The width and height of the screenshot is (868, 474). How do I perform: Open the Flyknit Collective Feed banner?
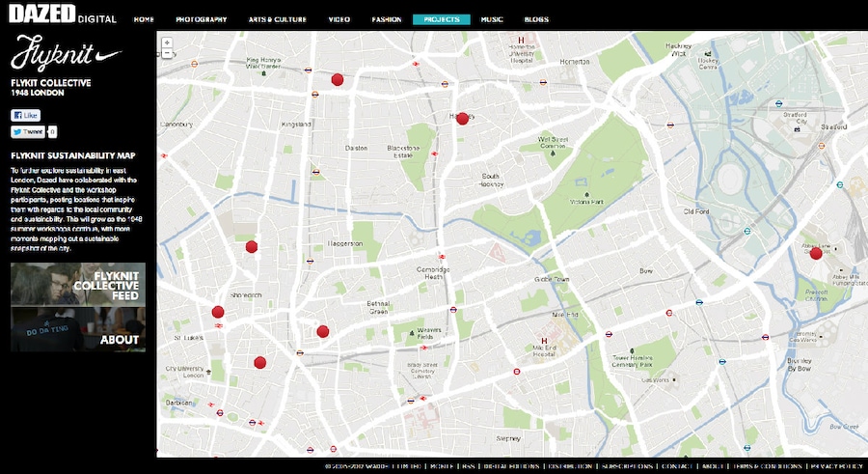[78, 285]
